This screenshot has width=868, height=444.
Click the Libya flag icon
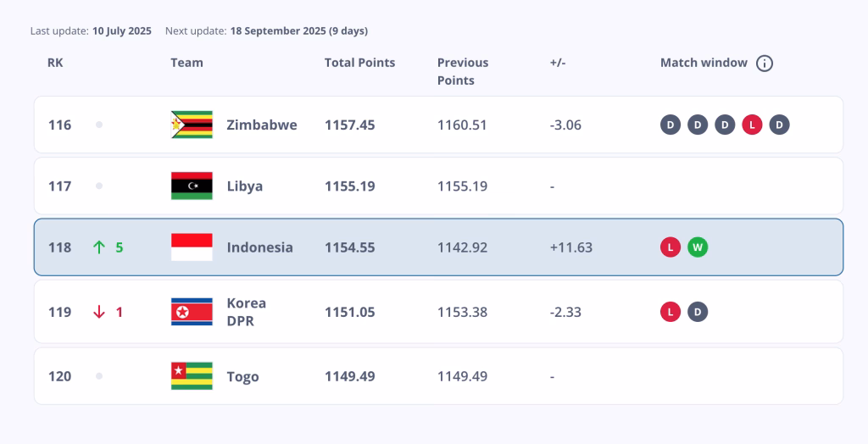pyautogui.click(x=192, y=186)
